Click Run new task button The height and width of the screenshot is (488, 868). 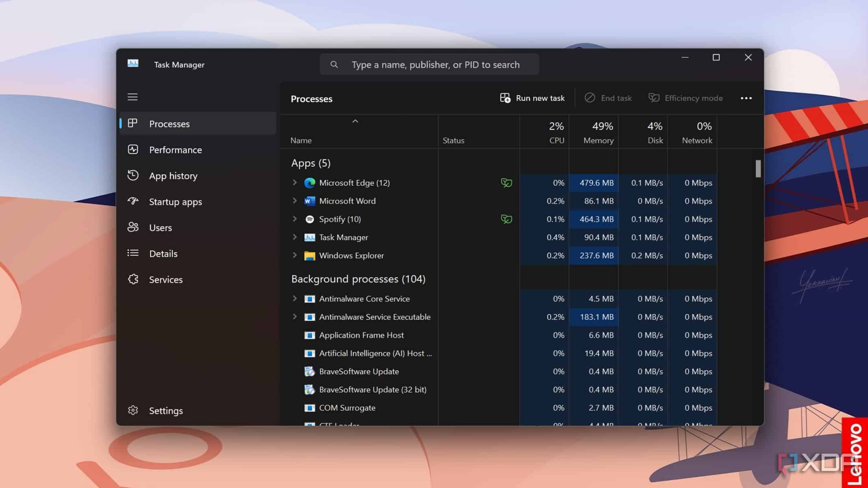pos(533,98)
